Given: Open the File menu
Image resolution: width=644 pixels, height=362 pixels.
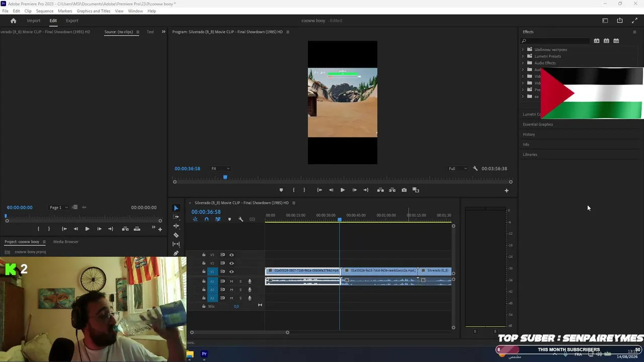Looking at the screenshot, I should click(x=6, y=11).
